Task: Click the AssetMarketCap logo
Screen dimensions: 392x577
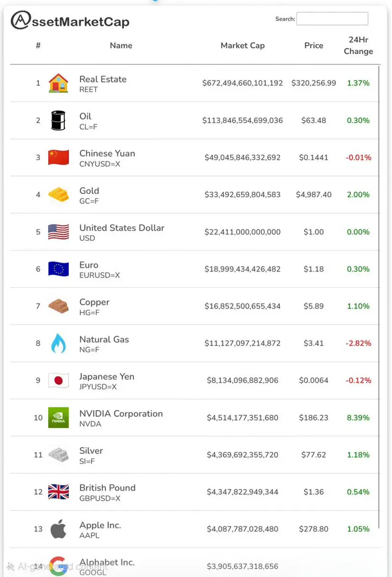Action: pyautogui.click(x=70, y=20)
